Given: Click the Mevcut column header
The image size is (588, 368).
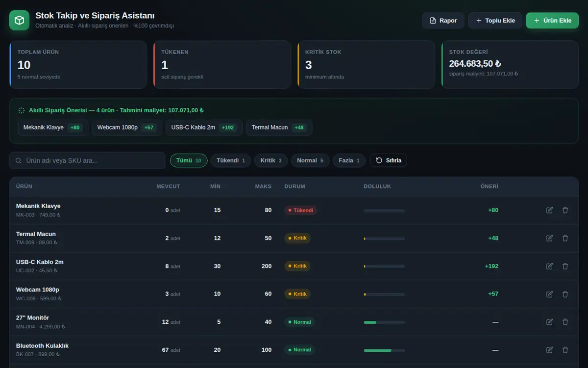Looking at the screenshot, I should [x=168, y=186].
